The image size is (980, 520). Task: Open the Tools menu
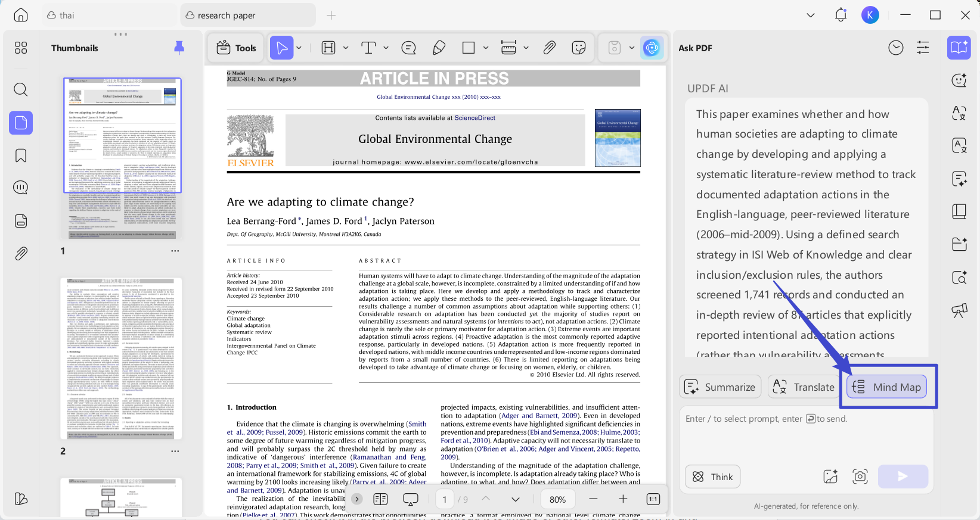pyautogui.click(x=236, y=48)
